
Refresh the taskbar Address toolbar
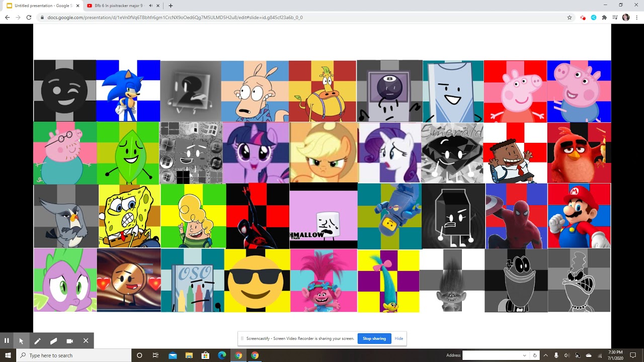click(535, 355)
